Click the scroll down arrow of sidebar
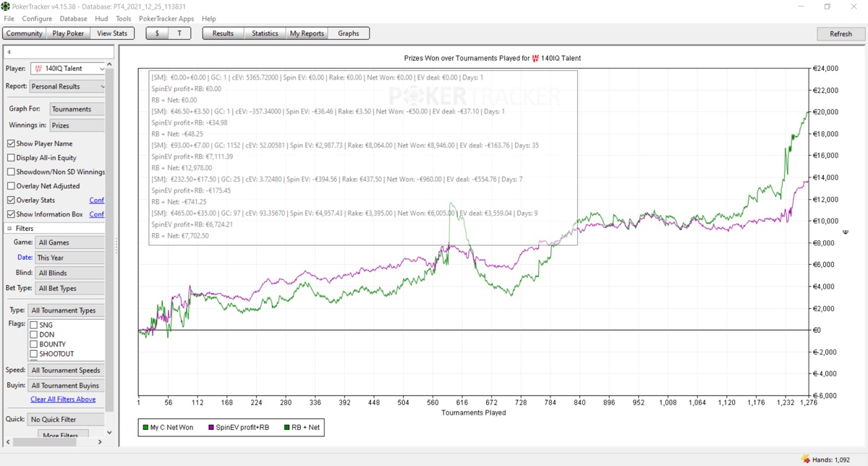The height and width of the screenshot is (466, 868). pyautogui.click(x=109, y=433)
